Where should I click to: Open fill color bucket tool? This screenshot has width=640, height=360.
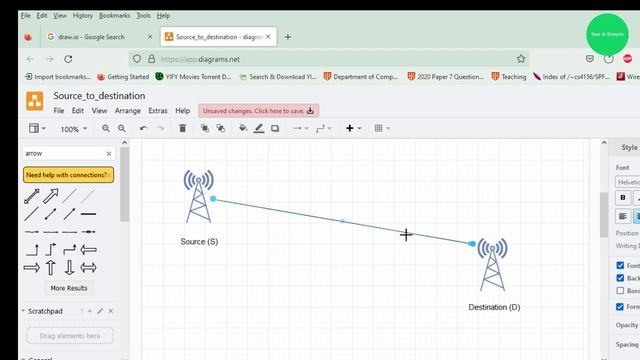(x=243, y=129)
